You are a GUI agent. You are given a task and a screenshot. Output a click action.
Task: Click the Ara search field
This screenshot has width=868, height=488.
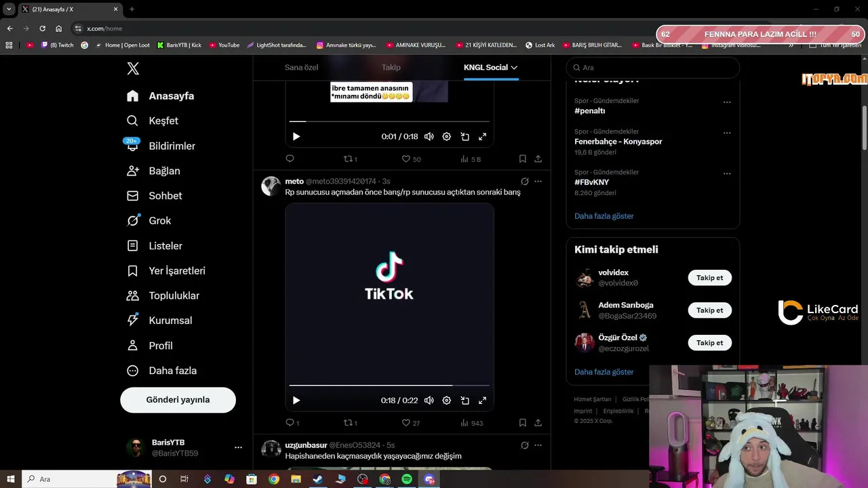tap(652, 68)
